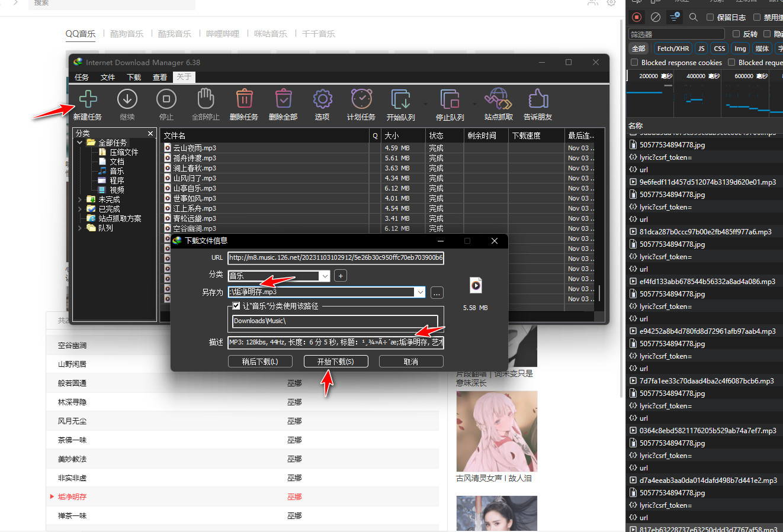Click the 删除全部 (delete all) icon

283,99
